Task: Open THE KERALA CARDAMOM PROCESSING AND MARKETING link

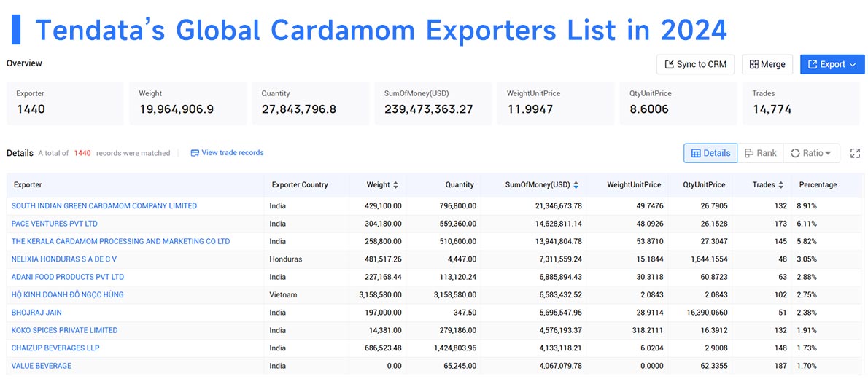Action: (x=120, y=241)
